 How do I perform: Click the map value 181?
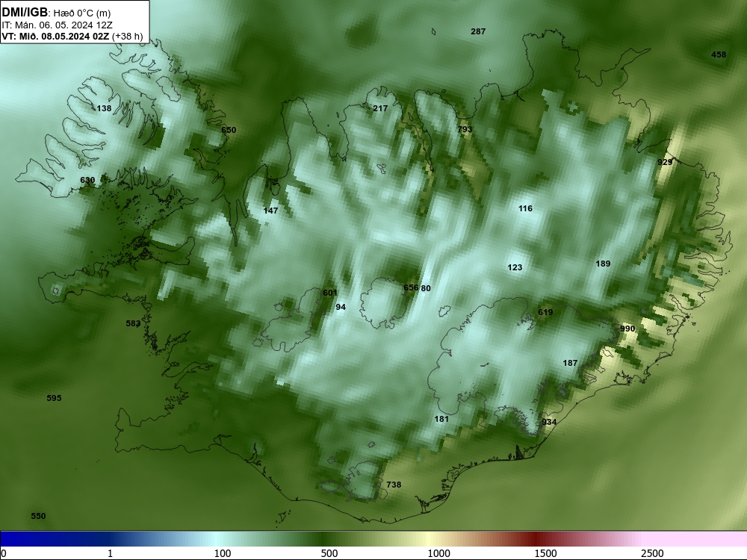tap(441, 419)
